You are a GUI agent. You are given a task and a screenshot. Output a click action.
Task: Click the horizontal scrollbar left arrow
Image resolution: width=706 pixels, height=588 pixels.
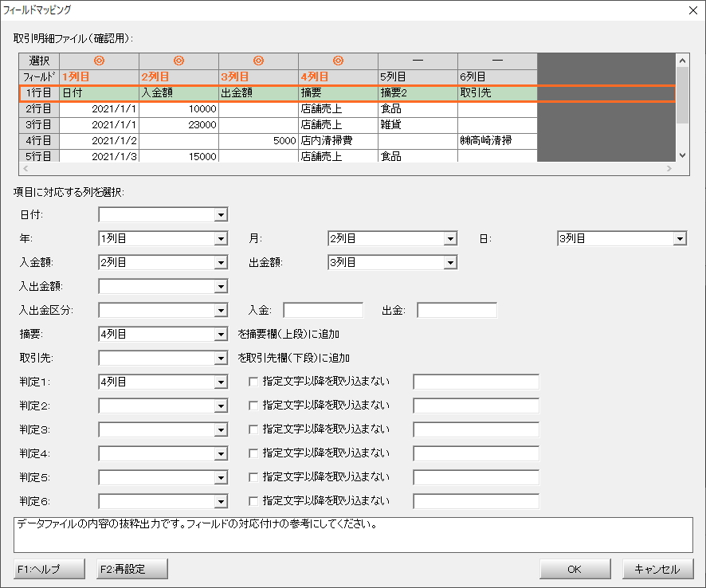click(25, 168)
